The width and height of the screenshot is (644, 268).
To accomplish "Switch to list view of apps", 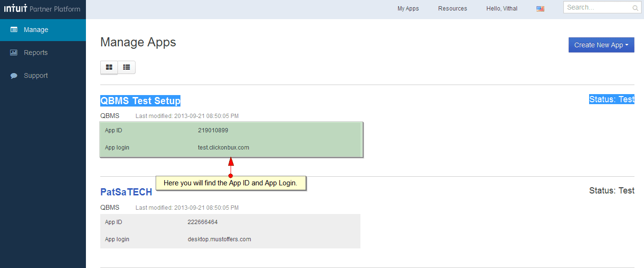I will pos(127,67).
